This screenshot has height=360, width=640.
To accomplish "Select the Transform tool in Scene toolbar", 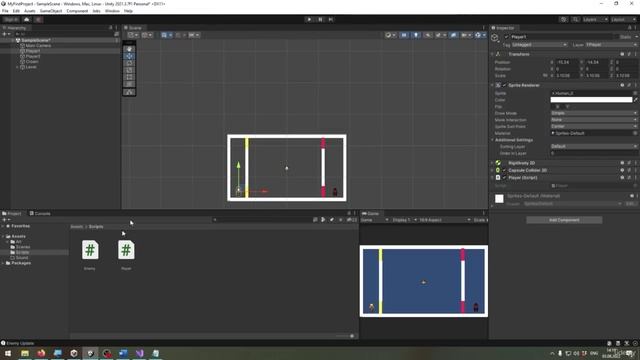I will click(129, 84).
